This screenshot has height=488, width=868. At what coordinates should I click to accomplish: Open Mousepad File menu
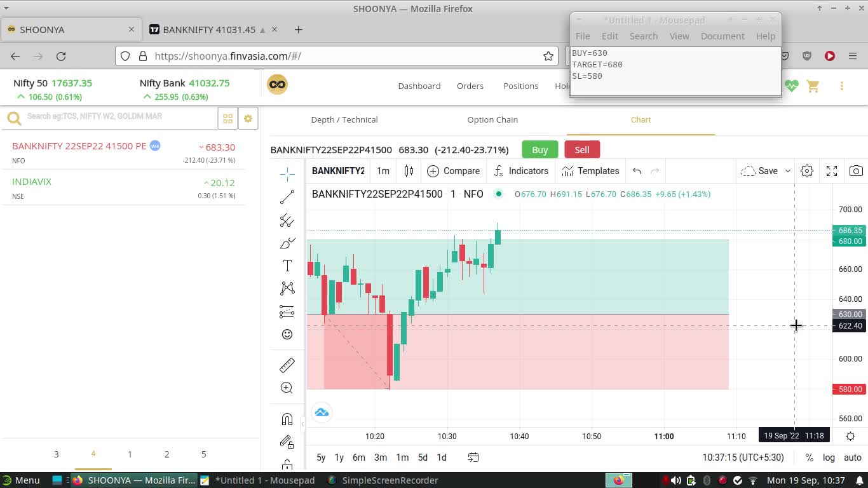(x=583, y=36)
